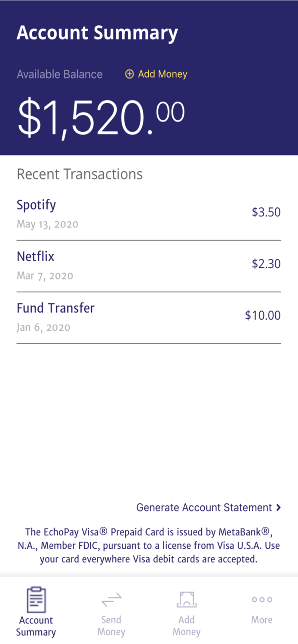Click the yellow Add Money link
The image size is (298, 644).
[x=162, y=74]
